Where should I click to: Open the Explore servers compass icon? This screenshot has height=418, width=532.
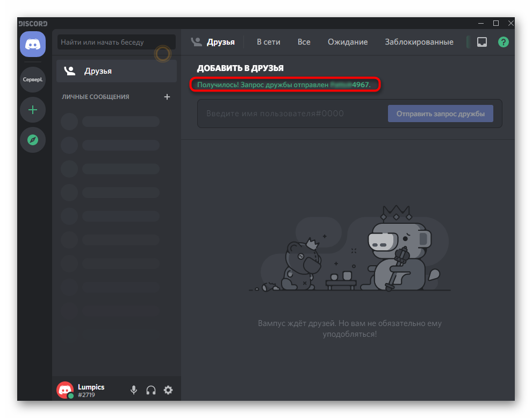[33, 140]
